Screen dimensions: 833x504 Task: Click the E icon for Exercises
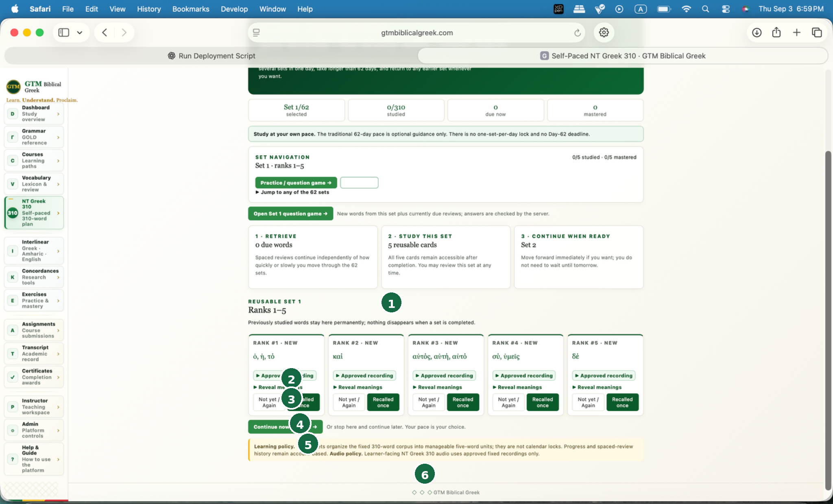(13, 301)
